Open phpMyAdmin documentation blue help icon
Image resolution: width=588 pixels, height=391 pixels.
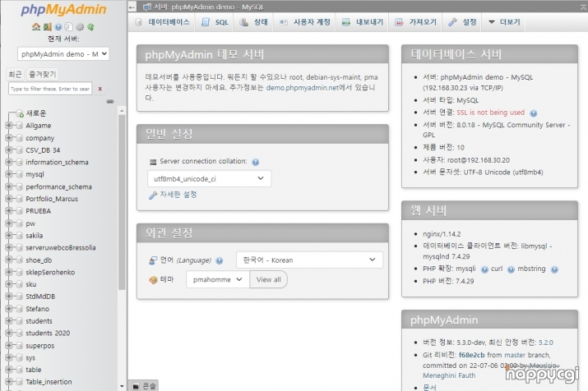pos(58,27)
